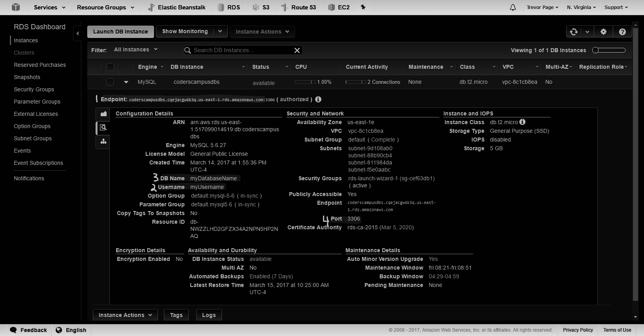The width and height of the screenshot is (644, 336).
Task: Open the refresh options dropdown arrow
Action: 587,32
